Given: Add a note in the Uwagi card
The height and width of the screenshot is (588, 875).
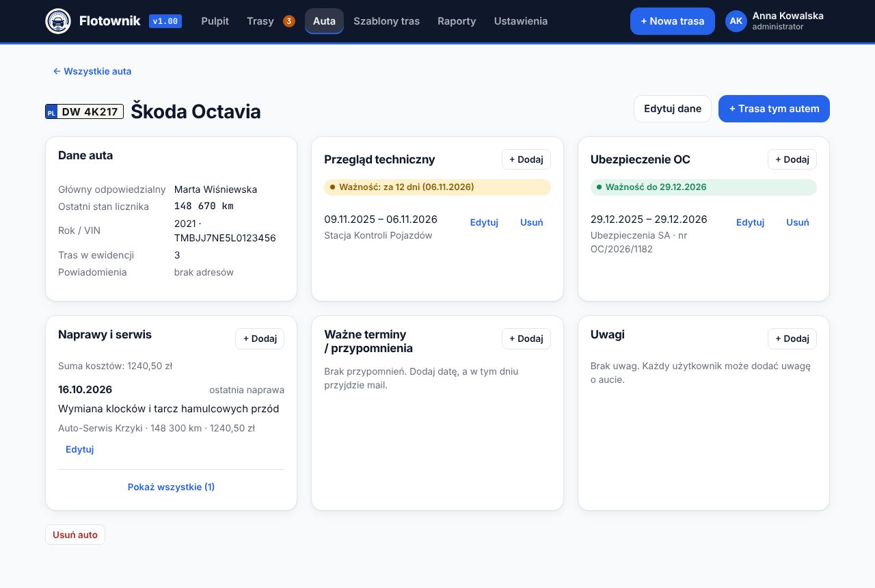Looking at the screenshot, I should click(792, 338).
